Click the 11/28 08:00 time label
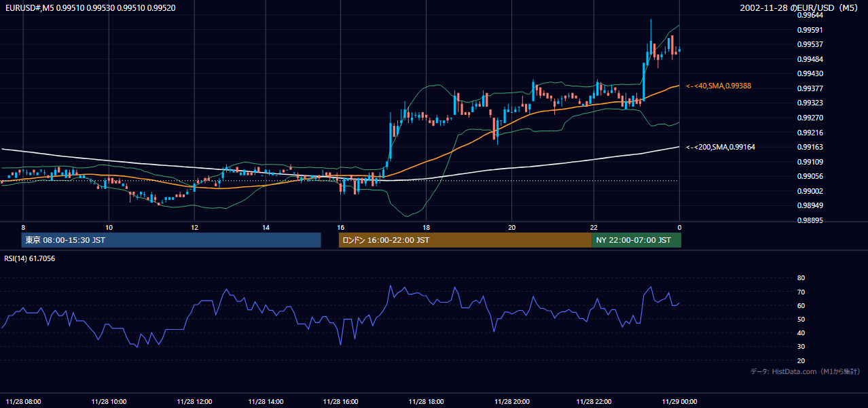Screen dimensions: 868x408 click(23, 402)
